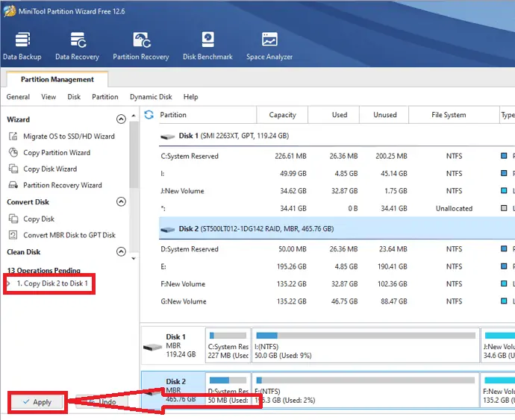Click Disk 2 drive icon in partition list
The height and width of the screenshot is (420, 515).
[x=167, y=229]
